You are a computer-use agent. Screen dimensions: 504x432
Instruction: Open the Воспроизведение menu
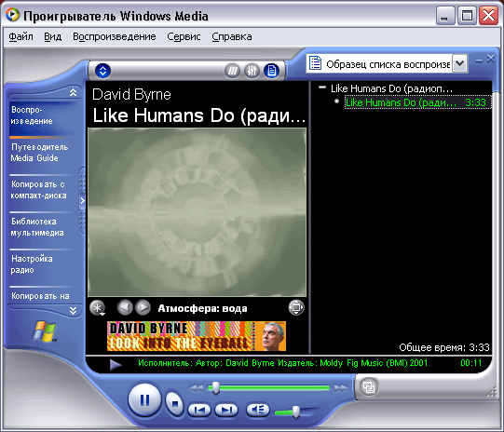click(115, 36)
